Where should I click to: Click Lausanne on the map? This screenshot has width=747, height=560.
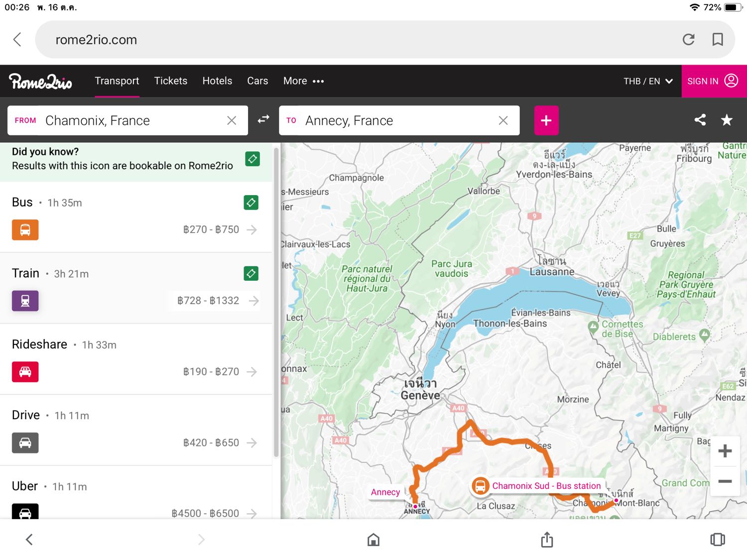point(552,272)
